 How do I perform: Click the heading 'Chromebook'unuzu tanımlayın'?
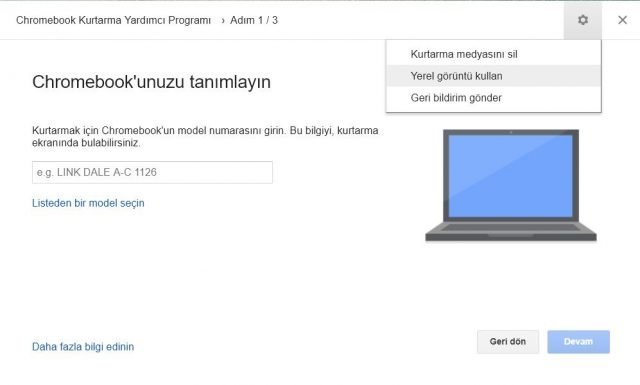click(x=151, y=82)
